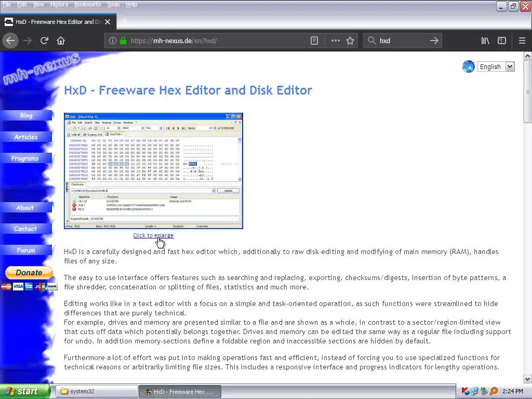
Task: Select HxD Freeware Hex taskbar button
Action: click(180, 392)
